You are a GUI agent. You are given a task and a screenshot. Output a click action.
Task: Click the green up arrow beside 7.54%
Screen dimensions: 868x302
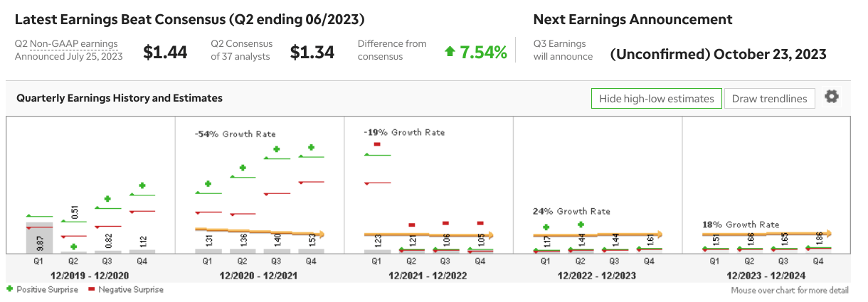pos(450,51)
